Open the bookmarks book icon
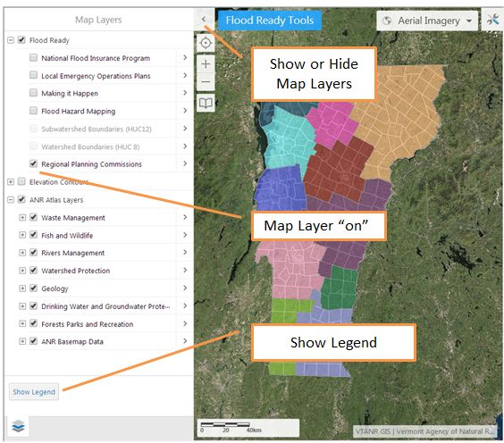 [206, 103]
